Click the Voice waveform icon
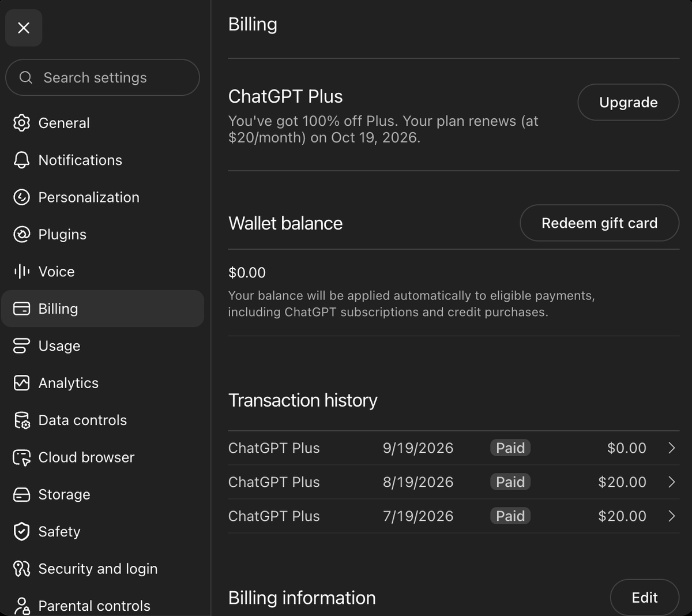 click(21, 271)
